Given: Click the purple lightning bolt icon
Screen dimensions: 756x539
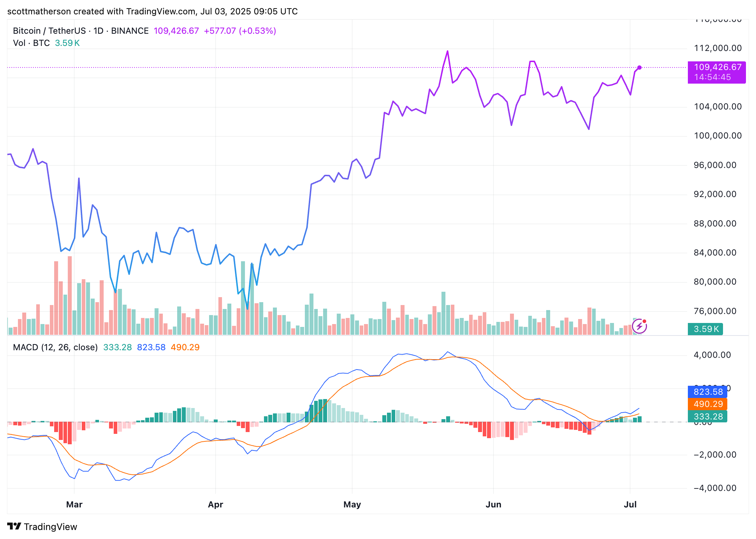Looking at the screenshot, I should 639,327.
